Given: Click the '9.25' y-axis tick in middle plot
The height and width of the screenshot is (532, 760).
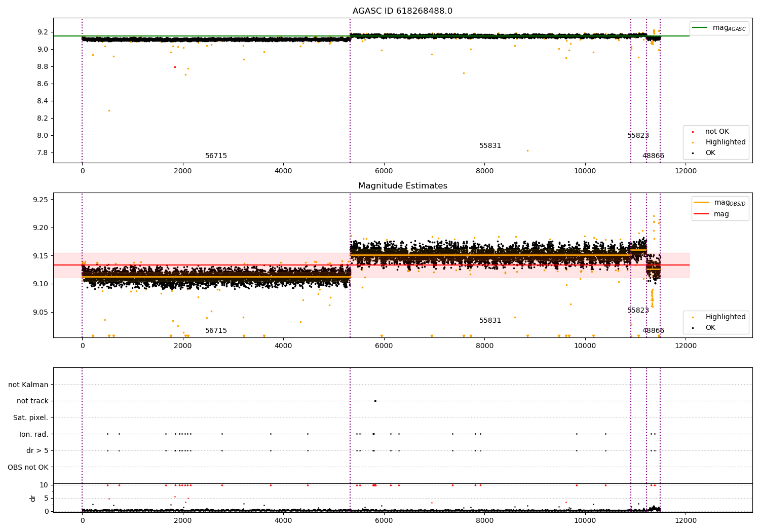Looking at the screenshot, I should (41, 200).
